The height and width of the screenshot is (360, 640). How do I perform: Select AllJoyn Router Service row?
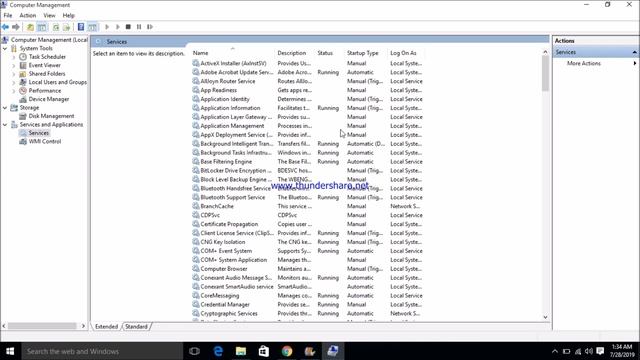tap(307, 81)
